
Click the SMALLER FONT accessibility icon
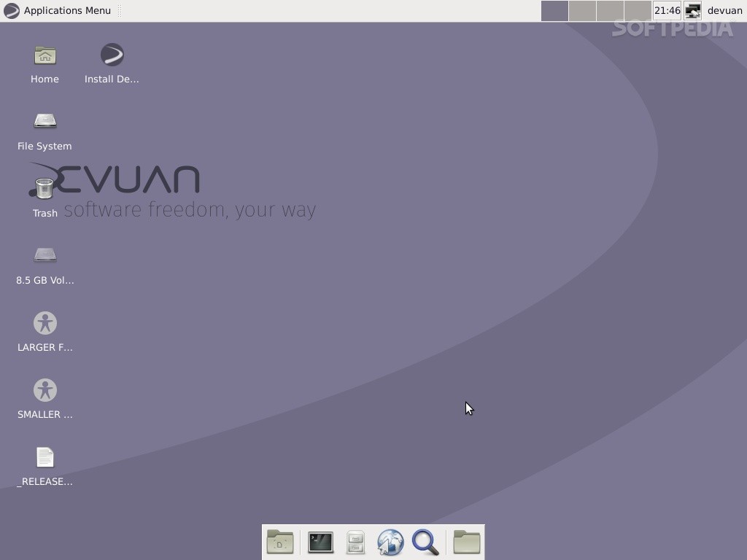point(44,390)
